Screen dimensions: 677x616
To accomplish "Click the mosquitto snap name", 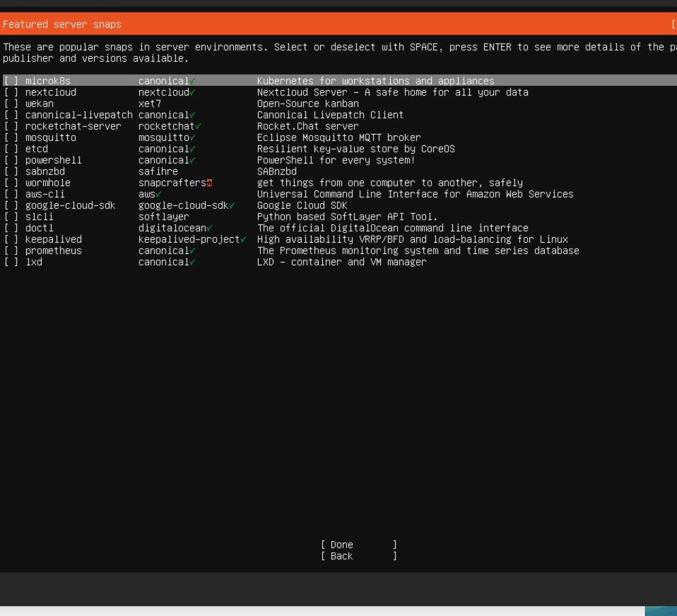I will pos(51,138).
